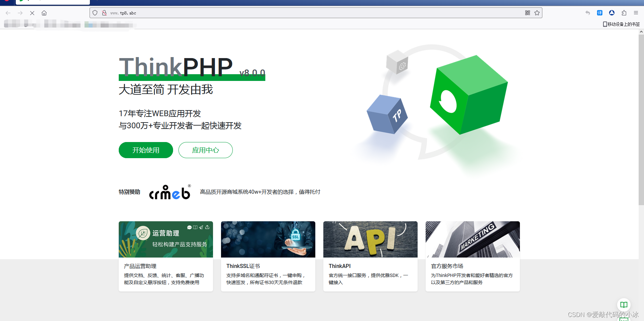Click the 特别赞助 label
The height and width of the screenshot is (321, 644).
[x=129, y=192]
